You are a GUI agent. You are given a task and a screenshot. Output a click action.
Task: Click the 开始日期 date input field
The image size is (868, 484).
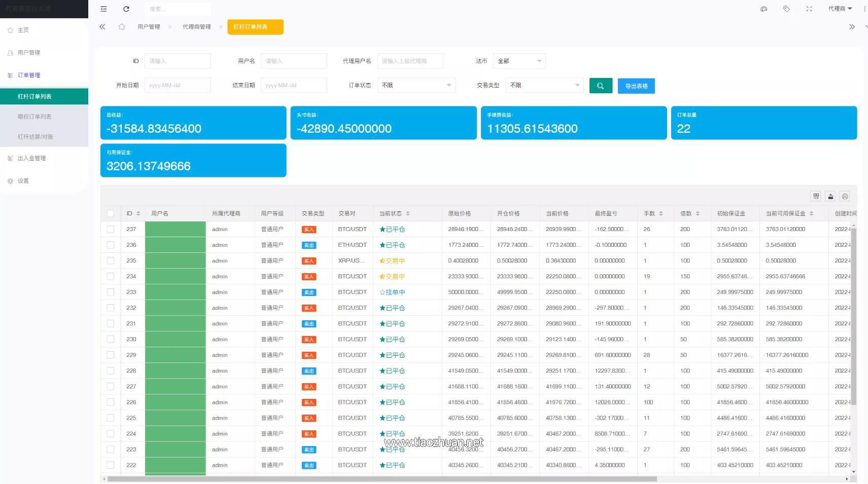(178, 85)
